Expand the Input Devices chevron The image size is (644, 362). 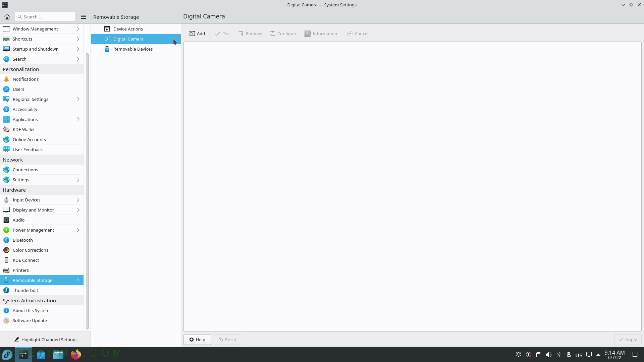pos(78,200)
